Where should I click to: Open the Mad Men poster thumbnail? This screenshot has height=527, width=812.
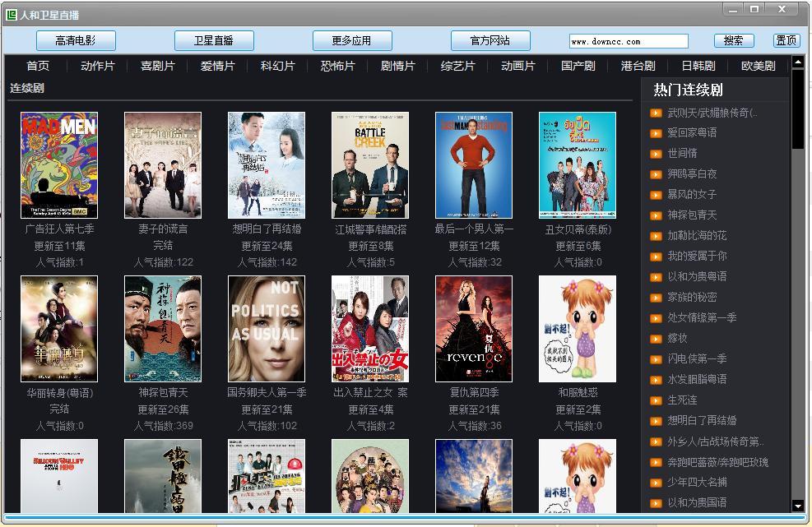pyautogui.click(x=59, y=165)
